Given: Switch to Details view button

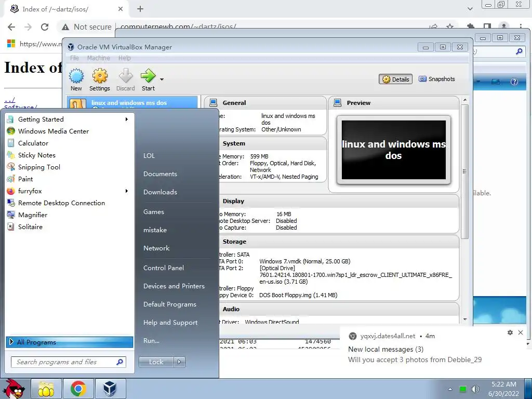Looking at the screenshot, I should point(395,79).
